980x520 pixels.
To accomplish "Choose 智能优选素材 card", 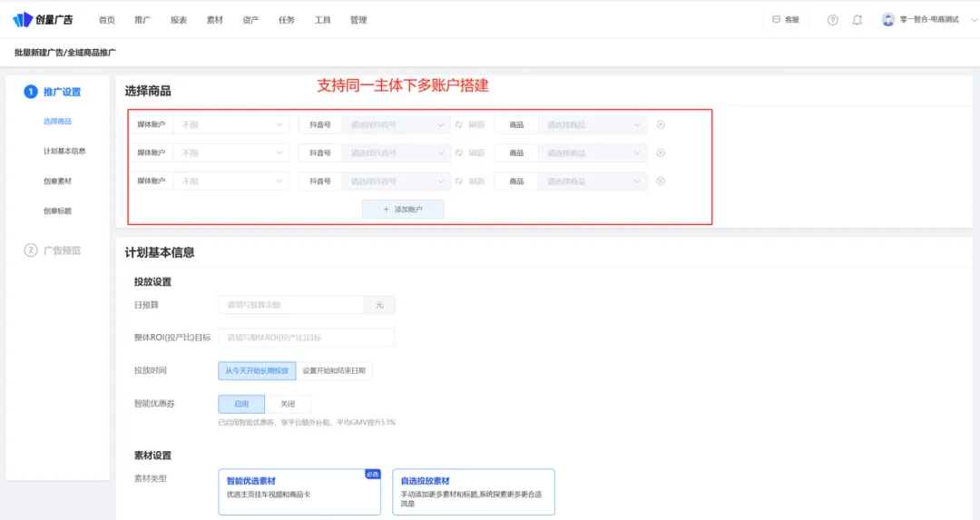I will tap(299, 492).
